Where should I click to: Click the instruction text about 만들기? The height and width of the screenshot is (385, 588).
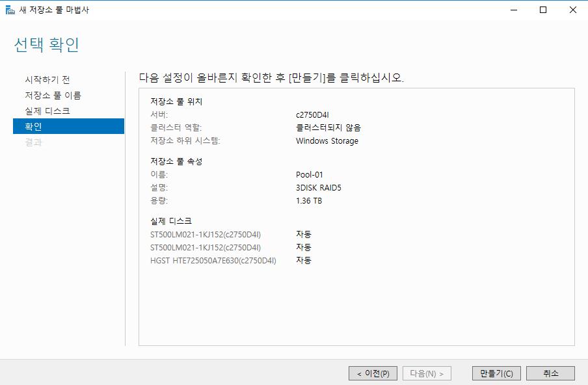coord(271,77)
